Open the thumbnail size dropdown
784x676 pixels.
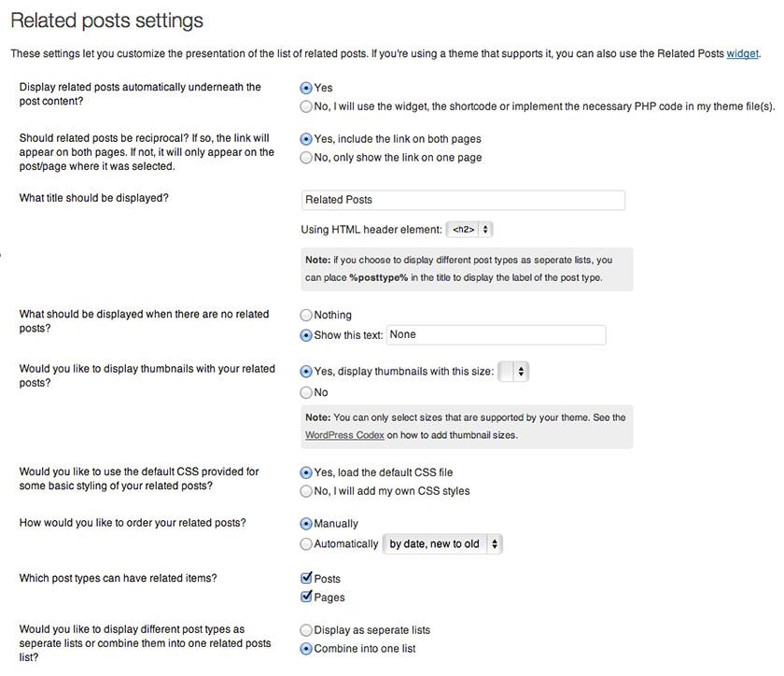(513, 372)
